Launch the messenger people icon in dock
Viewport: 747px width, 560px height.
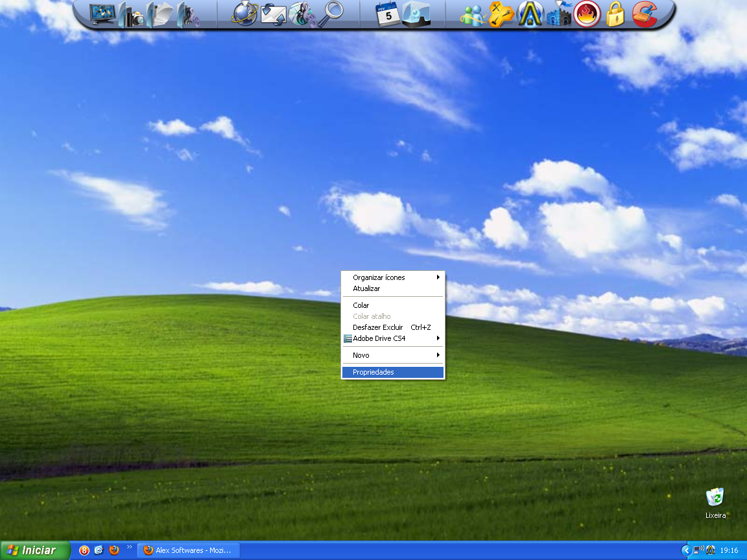[473, 14]
